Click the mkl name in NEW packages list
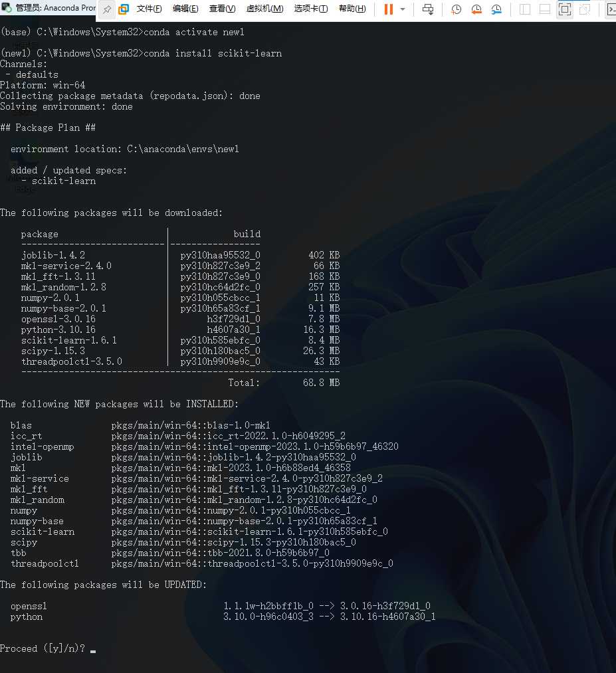Image resolution: width=616 pixels, height=673 pixels. click(18, 468)
